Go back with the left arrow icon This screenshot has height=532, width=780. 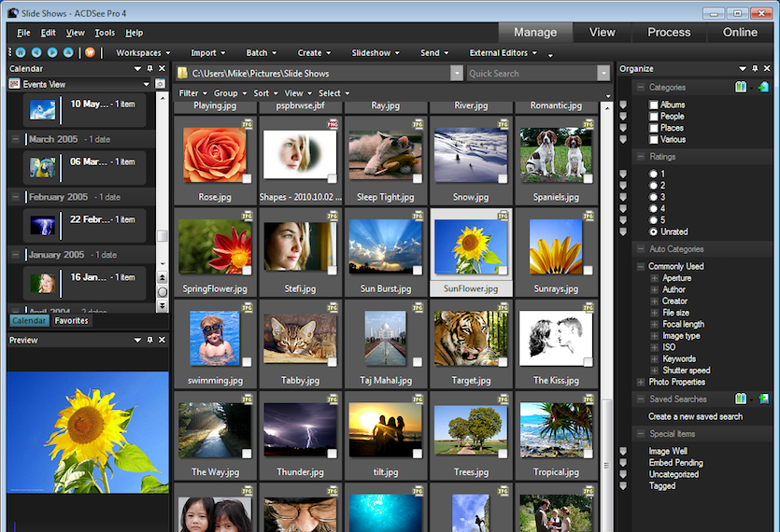[x=36, y=52]
